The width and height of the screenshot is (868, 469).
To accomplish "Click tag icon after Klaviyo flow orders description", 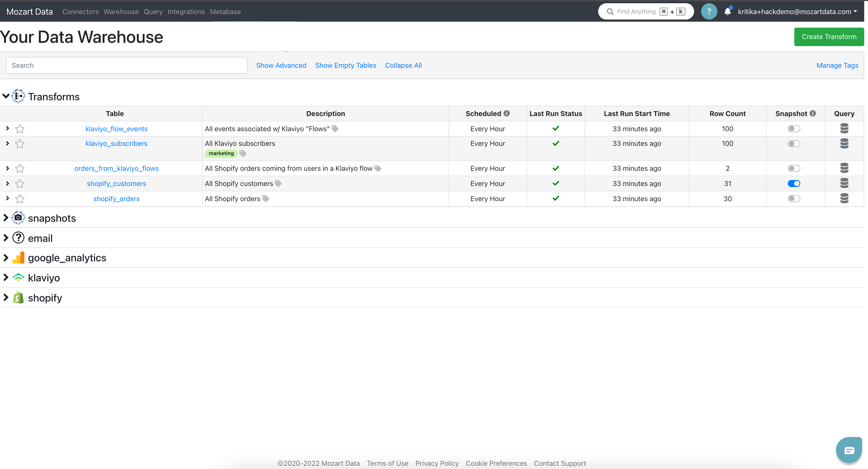I will 378,168.
